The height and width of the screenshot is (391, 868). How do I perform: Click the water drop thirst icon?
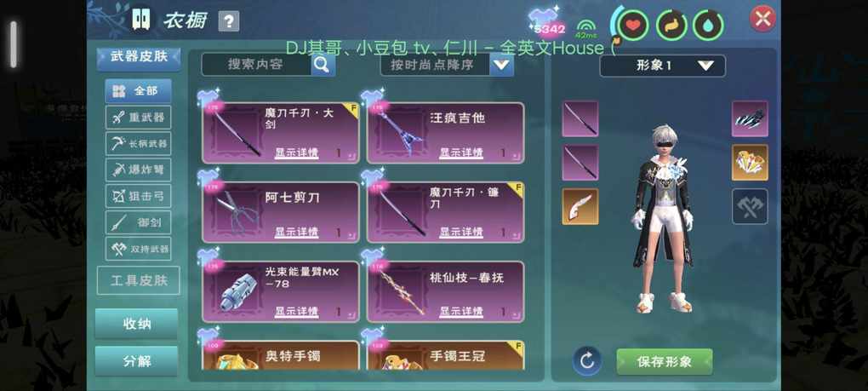point(709,25)
